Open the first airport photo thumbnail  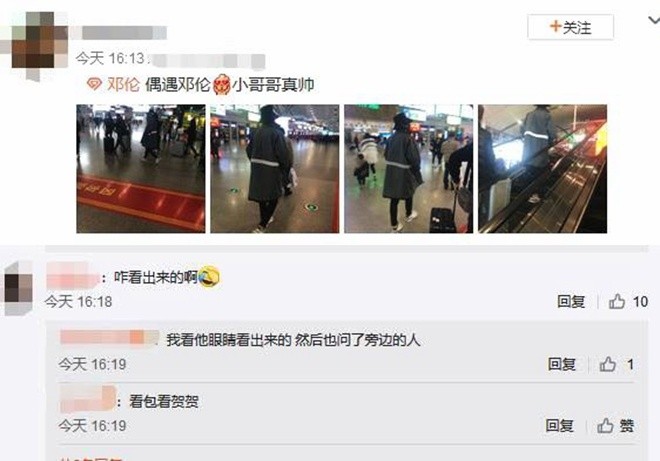[x=141, y=168]
